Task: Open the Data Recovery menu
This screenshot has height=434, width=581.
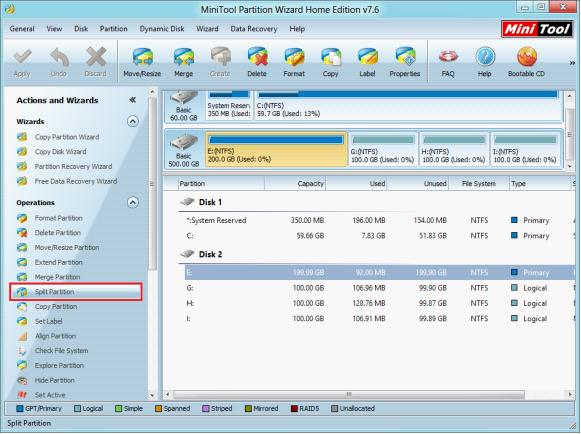Action: click(254, 29)
